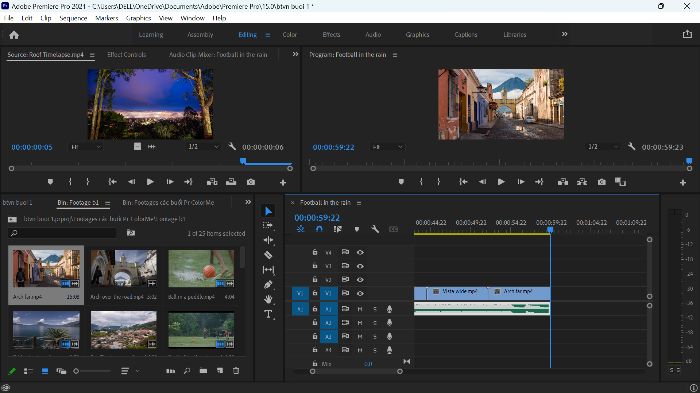700x393 pixels.
Task: Switch Project panel to Freeform view
Action: point(61,371)
